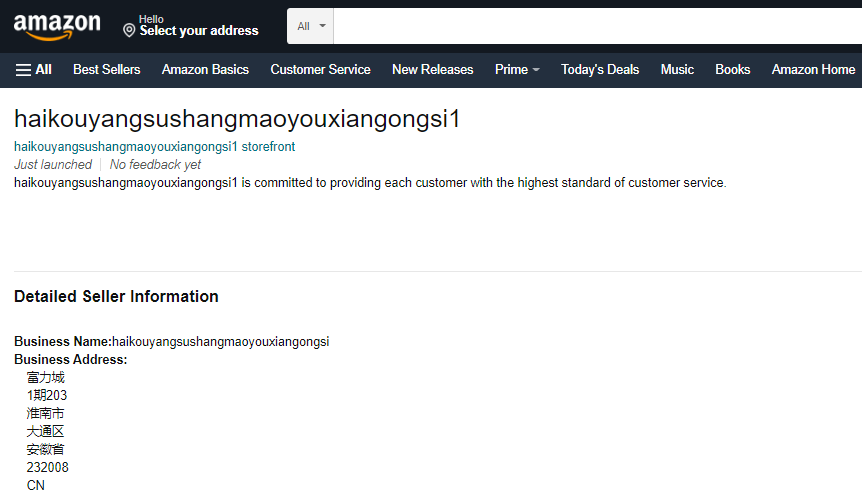Go to Books
This screenshot has height=499, width=862.
(x=733, y=70)
